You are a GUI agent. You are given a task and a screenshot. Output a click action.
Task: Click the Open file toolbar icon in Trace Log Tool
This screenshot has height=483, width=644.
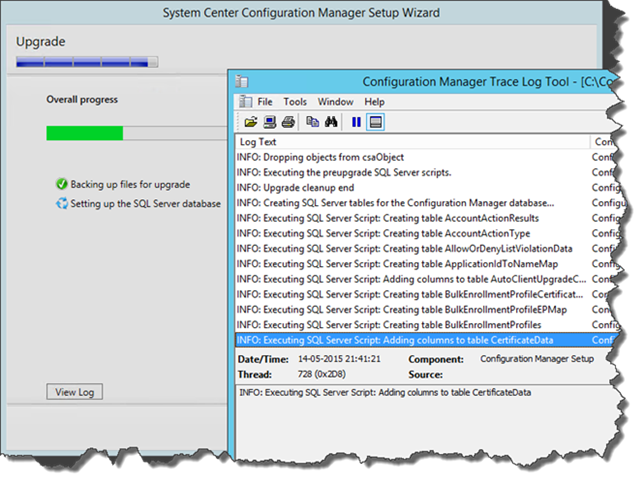(250, 122)
